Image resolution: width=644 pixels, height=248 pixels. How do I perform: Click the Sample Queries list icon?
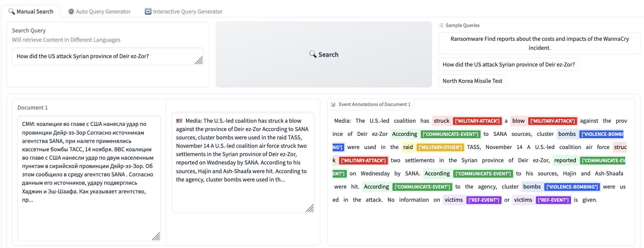[x=441, y=25]
